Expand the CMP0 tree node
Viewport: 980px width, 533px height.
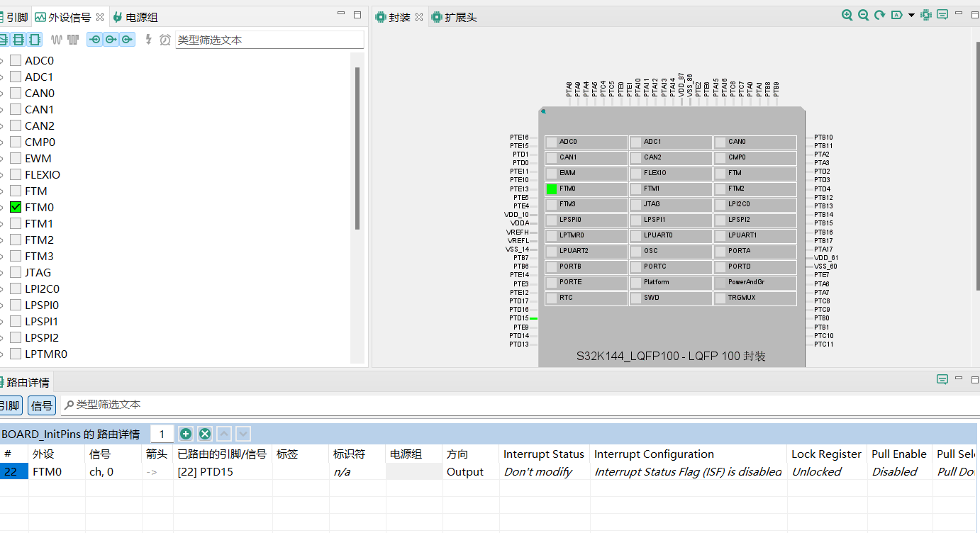point(2,142)
